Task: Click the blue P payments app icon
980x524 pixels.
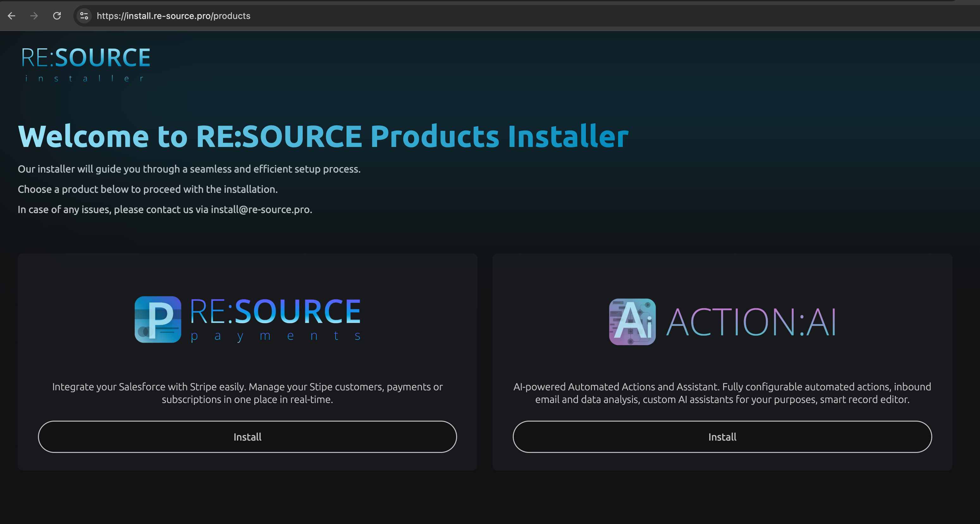Action: pyautogui.click(x=158, y=319)
